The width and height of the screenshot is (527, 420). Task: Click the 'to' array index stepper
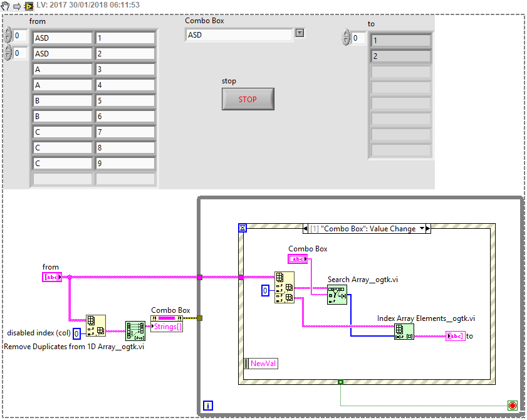tap(345, 38)
